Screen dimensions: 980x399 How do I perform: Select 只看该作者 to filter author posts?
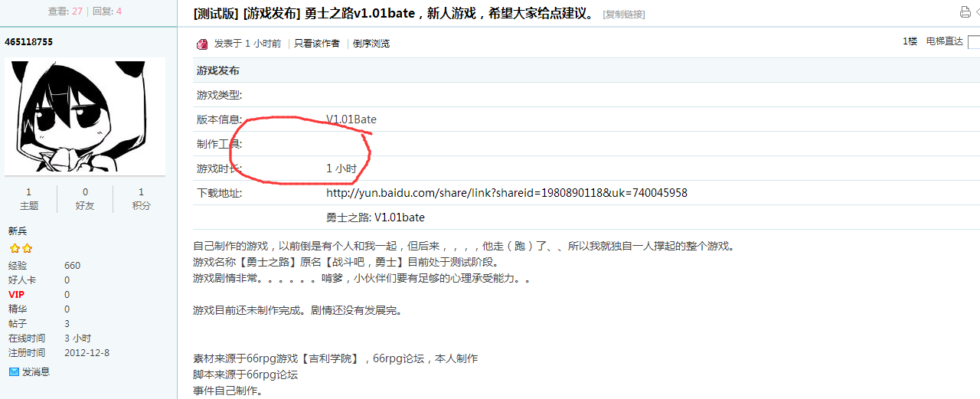[317, 44]
